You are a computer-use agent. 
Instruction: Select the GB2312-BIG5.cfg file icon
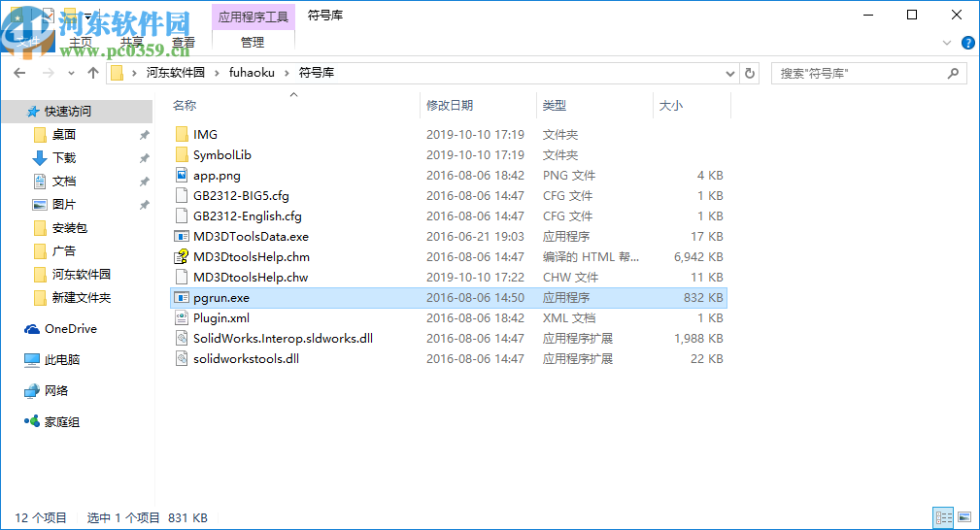point(182,196)
